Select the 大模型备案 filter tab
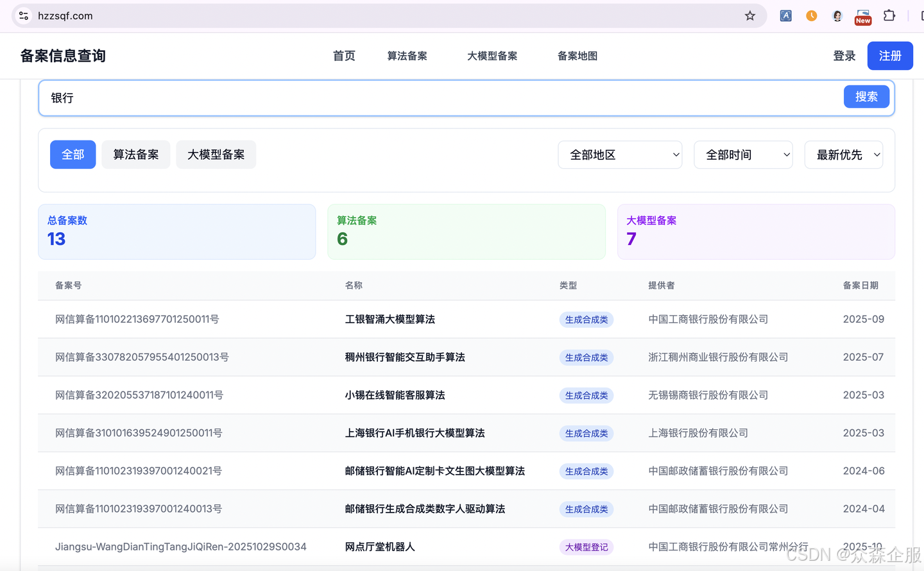This screenshot has width=924, height=571. click(x=216, y=155)
